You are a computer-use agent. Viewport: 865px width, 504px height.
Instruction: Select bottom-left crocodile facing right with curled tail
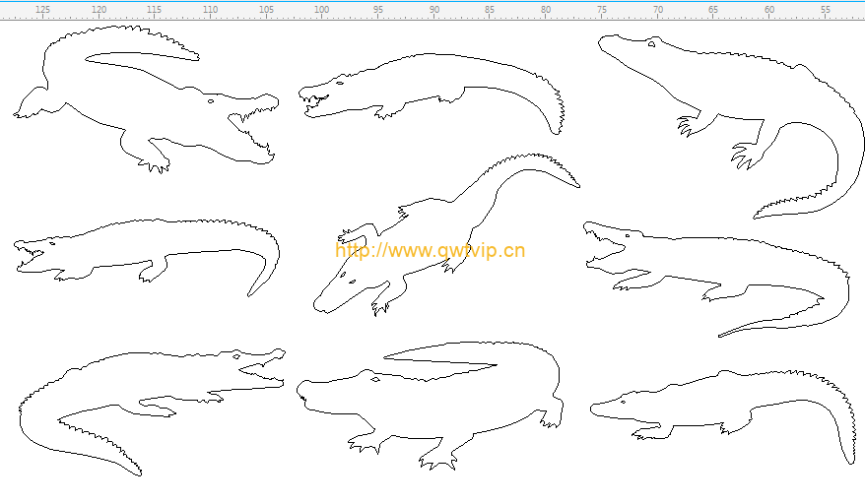coord(153,411)
